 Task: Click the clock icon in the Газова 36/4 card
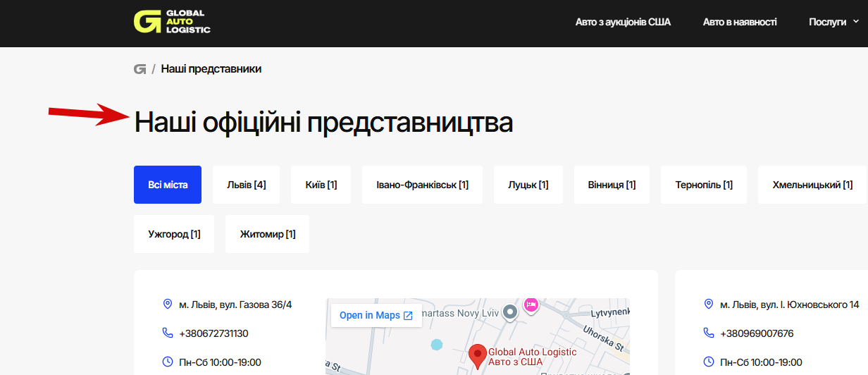pos(168,362)
